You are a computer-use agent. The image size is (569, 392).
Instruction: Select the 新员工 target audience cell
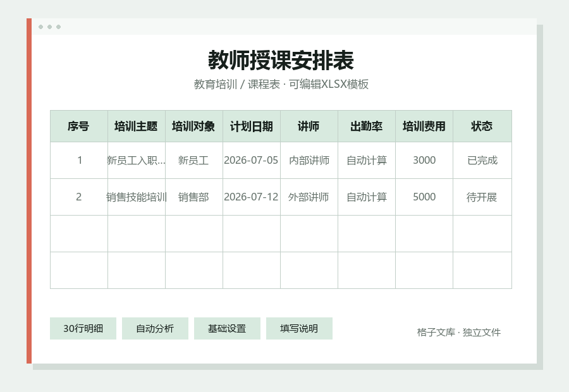pos(194,161)
